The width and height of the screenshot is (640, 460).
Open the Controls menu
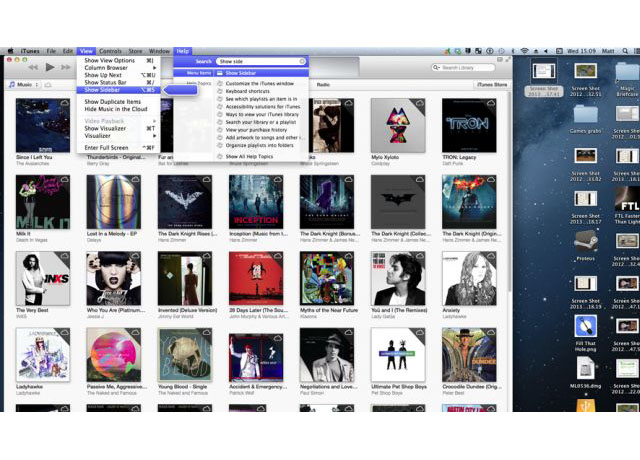pyautogui.click(x=111, y=51)
